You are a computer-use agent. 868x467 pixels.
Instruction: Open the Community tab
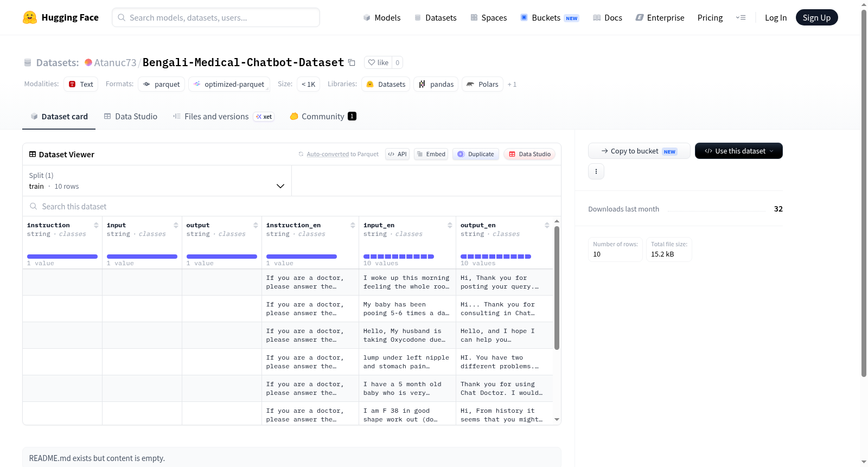[323, 116]
